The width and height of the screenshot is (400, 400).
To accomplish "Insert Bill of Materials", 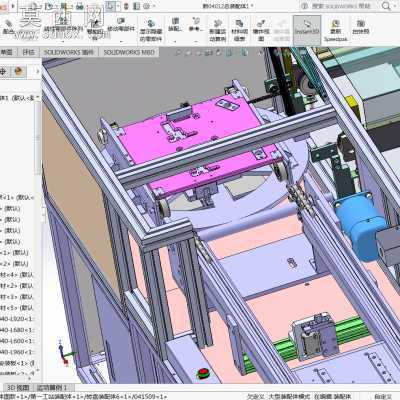I will click(x=239, y=30).
